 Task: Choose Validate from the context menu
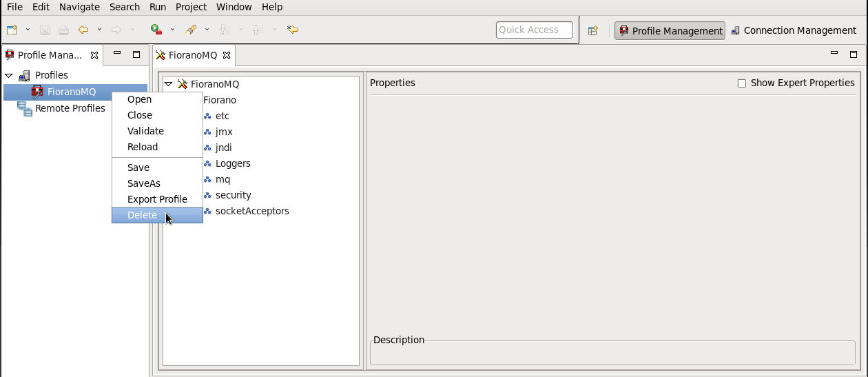click(x=157, y=131)
